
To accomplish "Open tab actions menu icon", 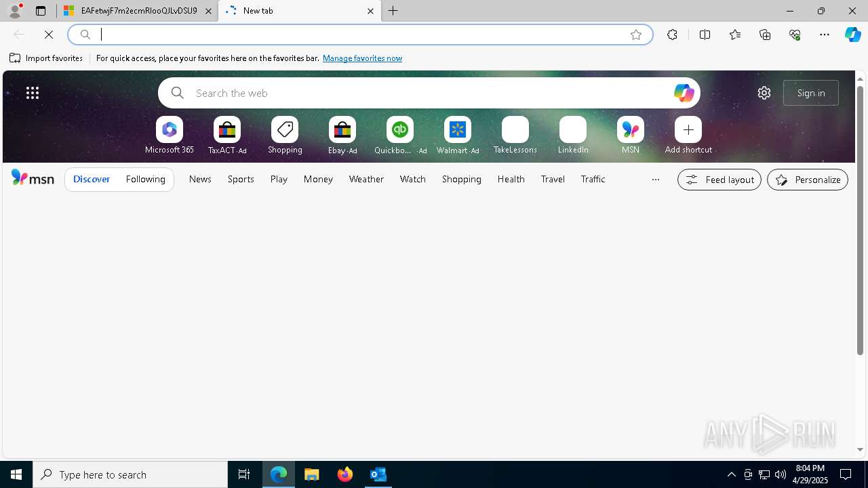I will [41, 11].
